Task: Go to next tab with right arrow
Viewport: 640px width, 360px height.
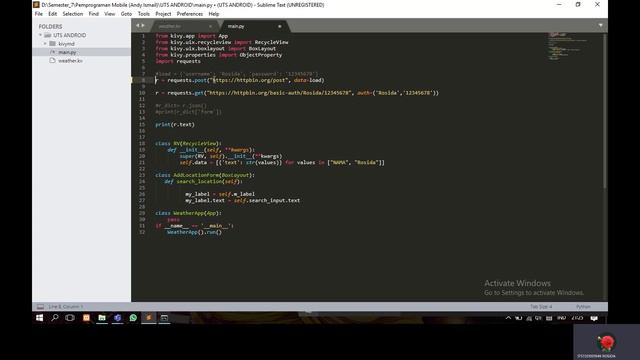Action: pos(143,25)
